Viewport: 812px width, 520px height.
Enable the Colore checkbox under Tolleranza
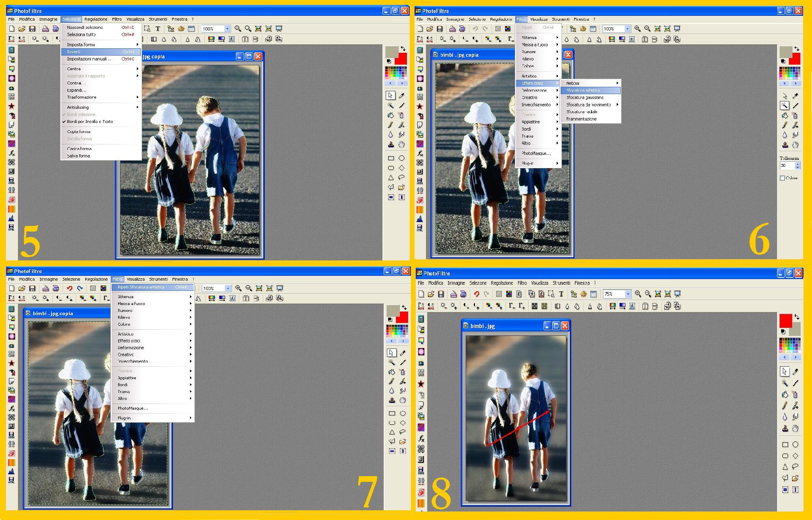pos(782,178)
